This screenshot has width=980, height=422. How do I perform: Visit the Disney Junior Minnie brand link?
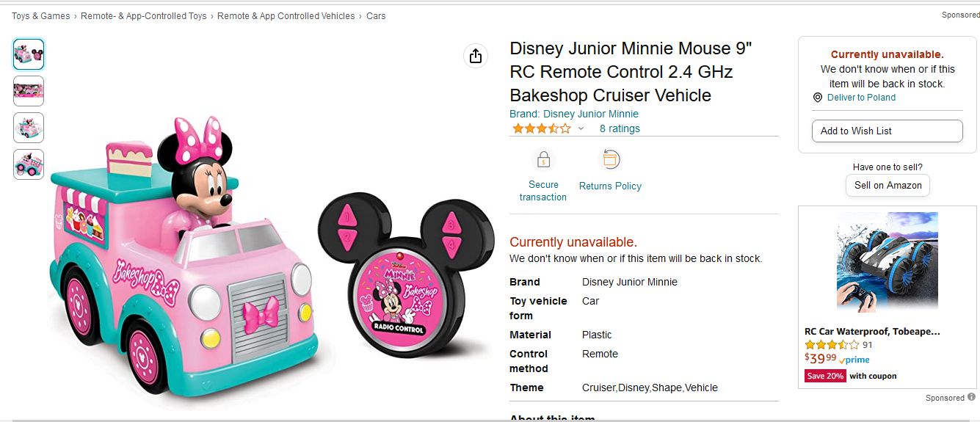tap(574, 114)
